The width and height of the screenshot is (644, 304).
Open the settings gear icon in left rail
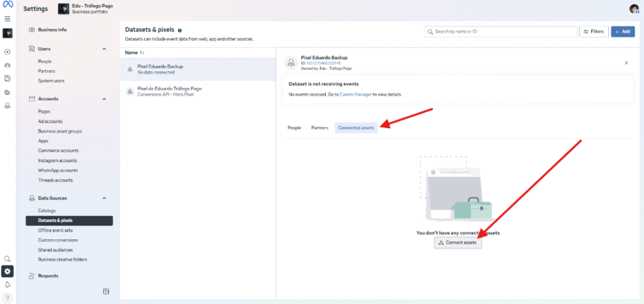[x=8, y=271]
